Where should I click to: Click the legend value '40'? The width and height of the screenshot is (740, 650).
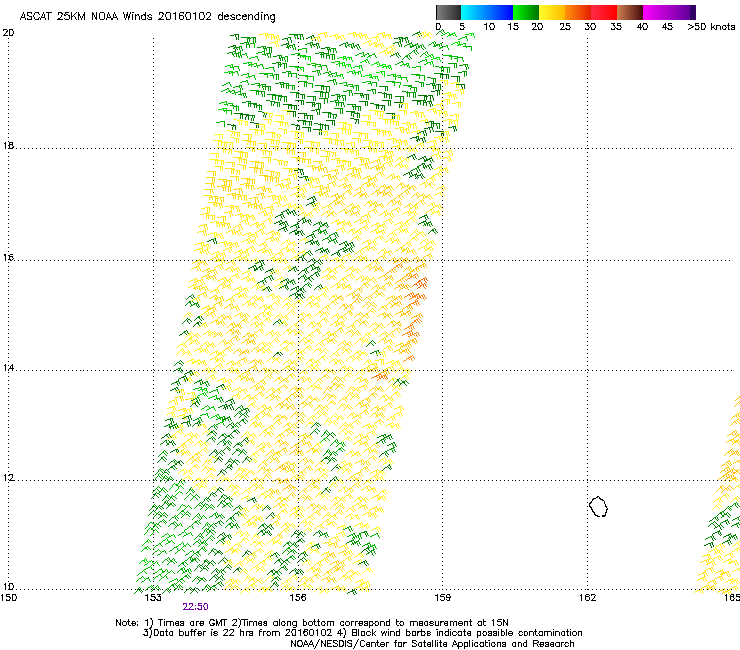click(642, 26)
